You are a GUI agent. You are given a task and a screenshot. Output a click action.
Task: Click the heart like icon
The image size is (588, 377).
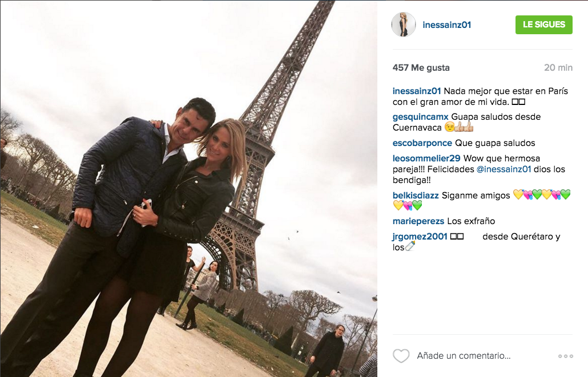[x=401, y=356]
